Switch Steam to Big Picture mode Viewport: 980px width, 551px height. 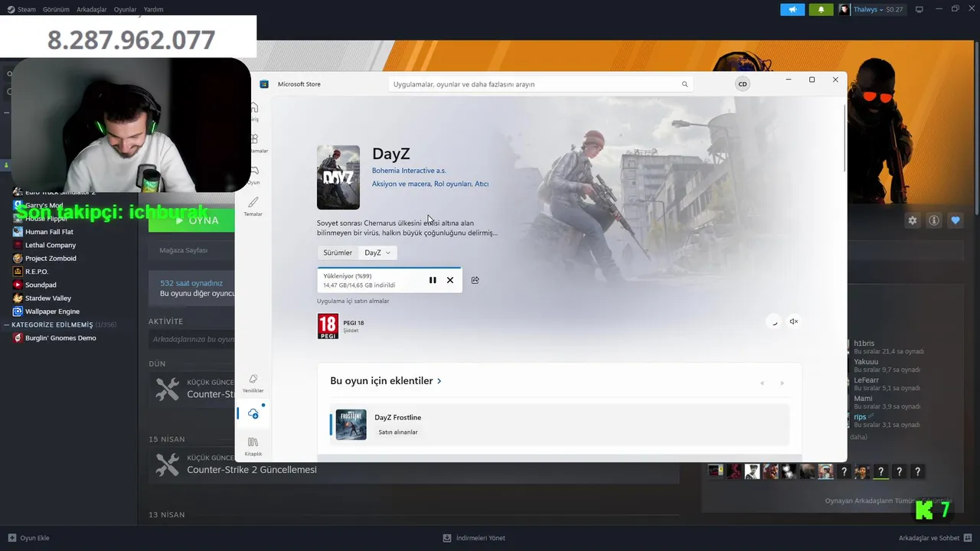point(920,9)
